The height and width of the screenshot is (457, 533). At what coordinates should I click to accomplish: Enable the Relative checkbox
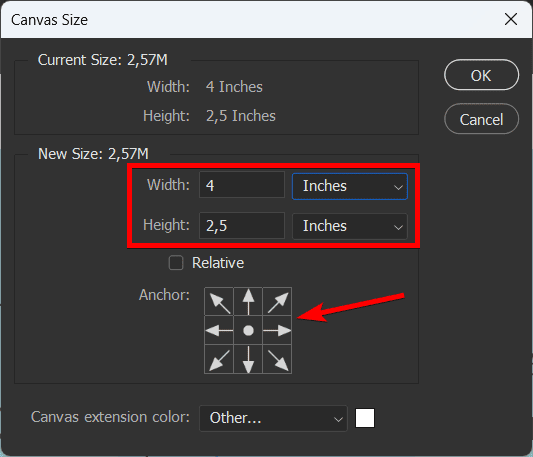176,263
